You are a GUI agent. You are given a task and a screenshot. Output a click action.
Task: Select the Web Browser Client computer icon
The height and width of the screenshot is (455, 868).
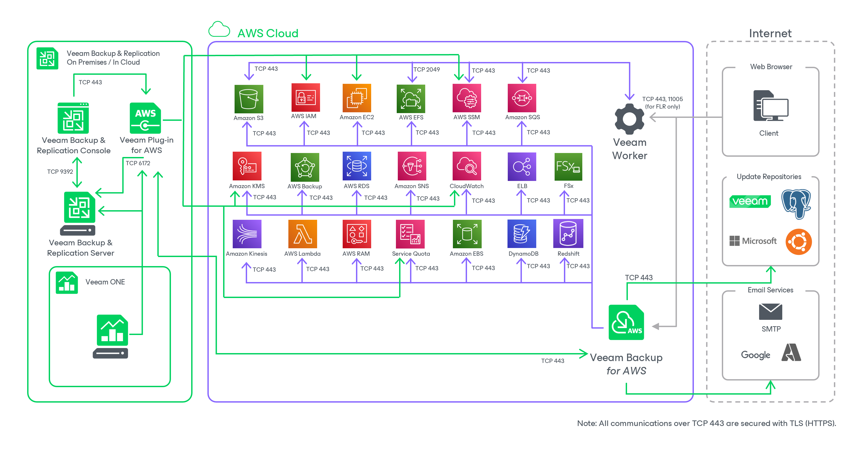point(771,106)
